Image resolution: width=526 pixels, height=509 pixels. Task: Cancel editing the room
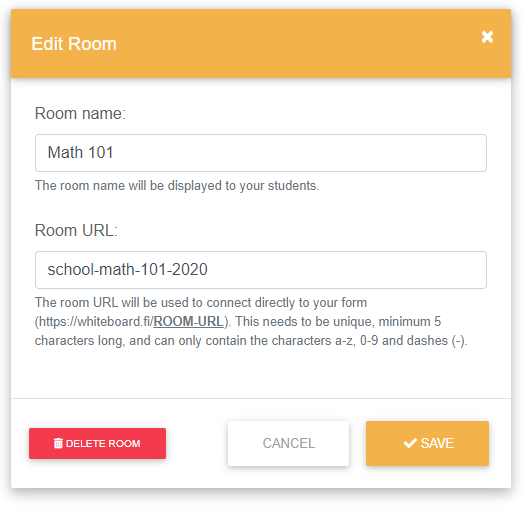pyautogui.click(x=288, y=443)
